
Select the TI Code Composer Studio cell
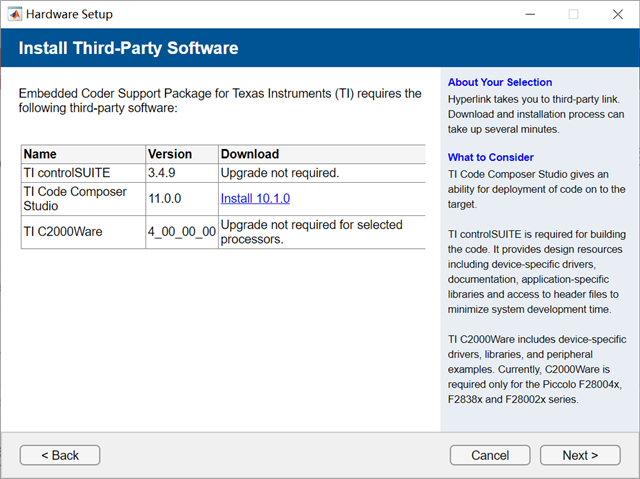70,198
